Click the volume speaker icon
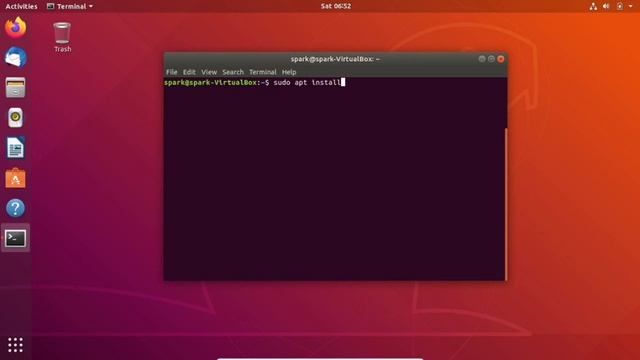Image resolution: width=640 pixels, height=360 pixels. point(606,6)
